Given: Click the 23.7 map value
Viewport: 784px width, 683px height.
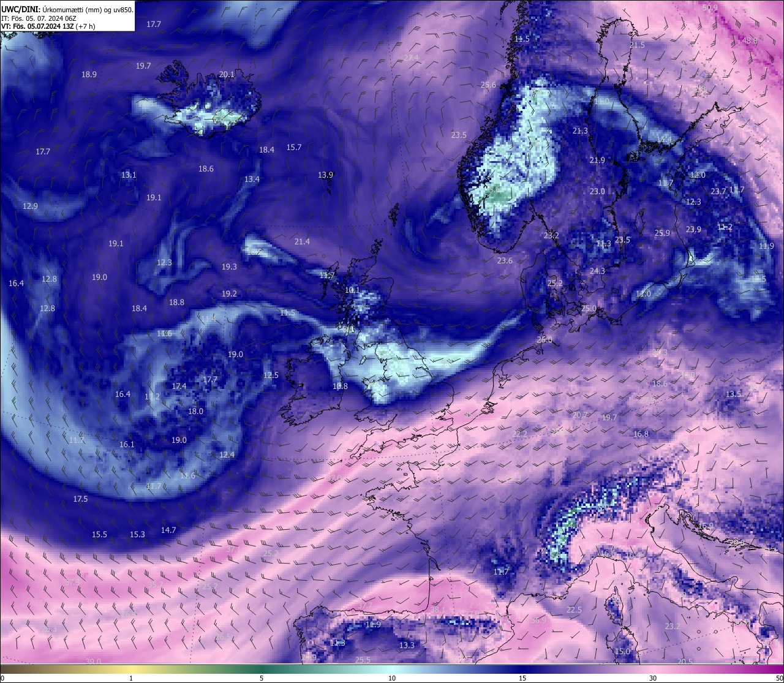Looking at the screenshot, I should (718, 191).
